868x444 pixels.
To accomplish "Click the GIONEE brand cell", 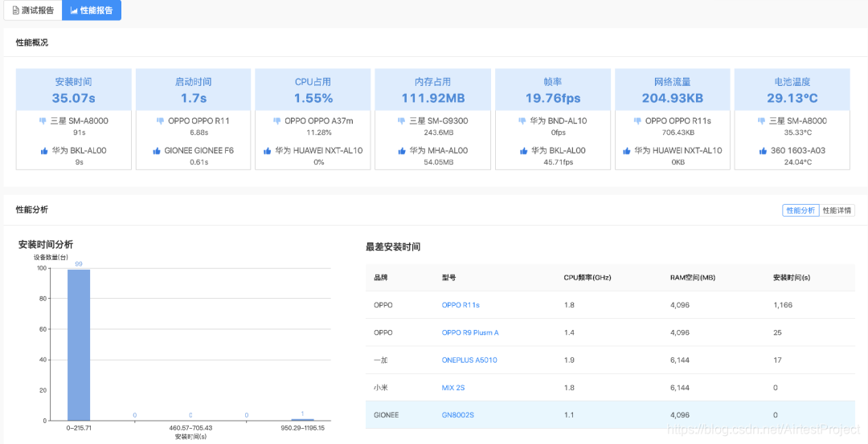I will [x=386, y=415].
